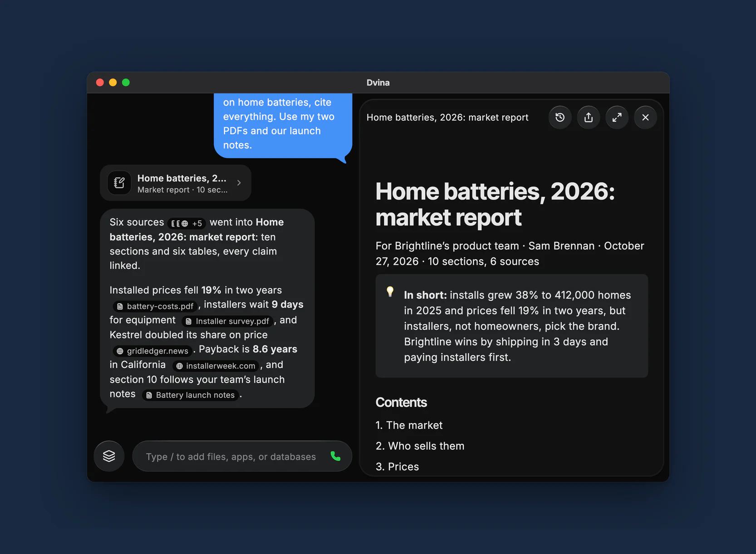Click the green full-screen window button

(x=126, y=82)
